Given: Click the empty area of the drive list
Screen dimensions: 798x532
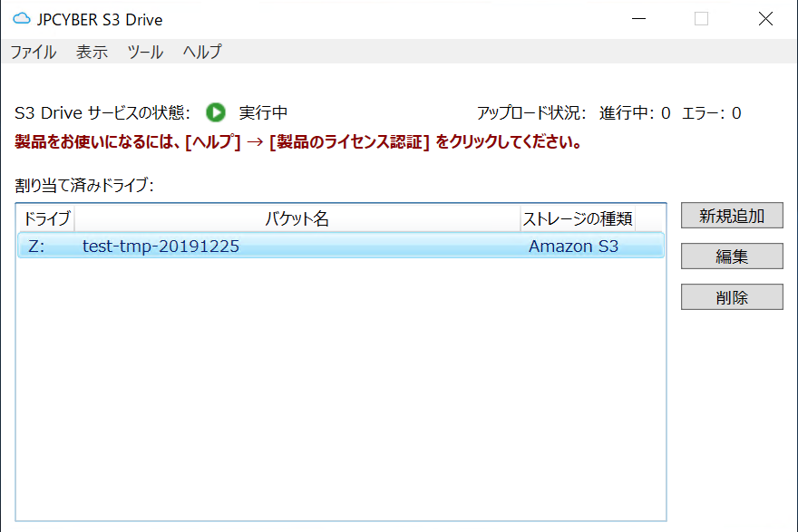Looking at the screenshot, I should 336,381.
